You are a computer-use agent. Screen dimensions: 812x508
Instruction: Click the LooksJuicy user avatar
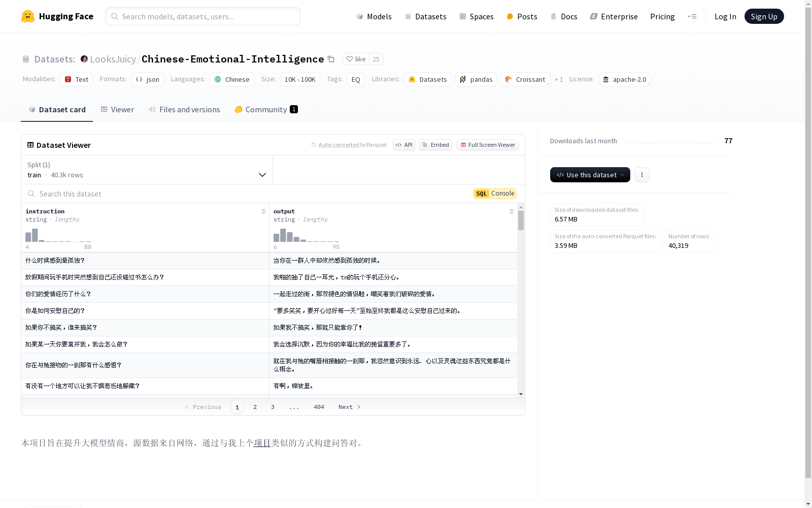tap(84, 59)
